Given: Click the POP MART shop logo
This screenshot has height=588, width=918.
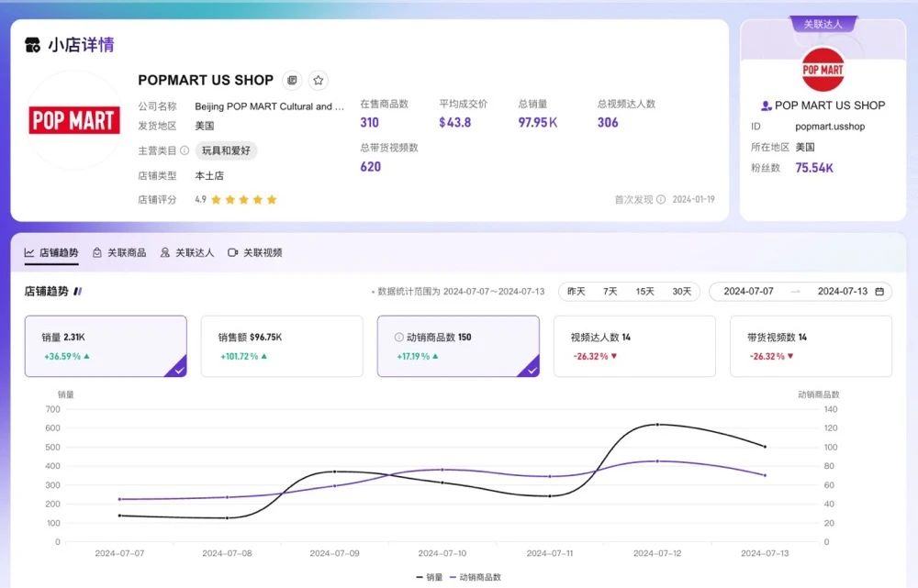Looking at the screenshot, I should point(74,120).
